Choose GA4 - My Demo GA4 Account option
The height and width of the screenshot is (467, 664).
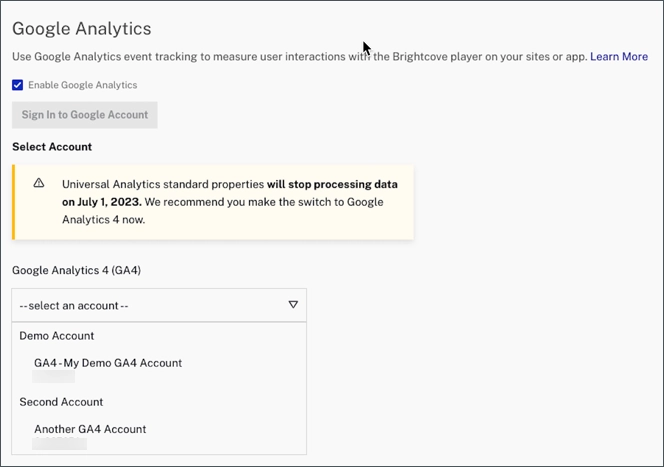[x=108, y=363]
